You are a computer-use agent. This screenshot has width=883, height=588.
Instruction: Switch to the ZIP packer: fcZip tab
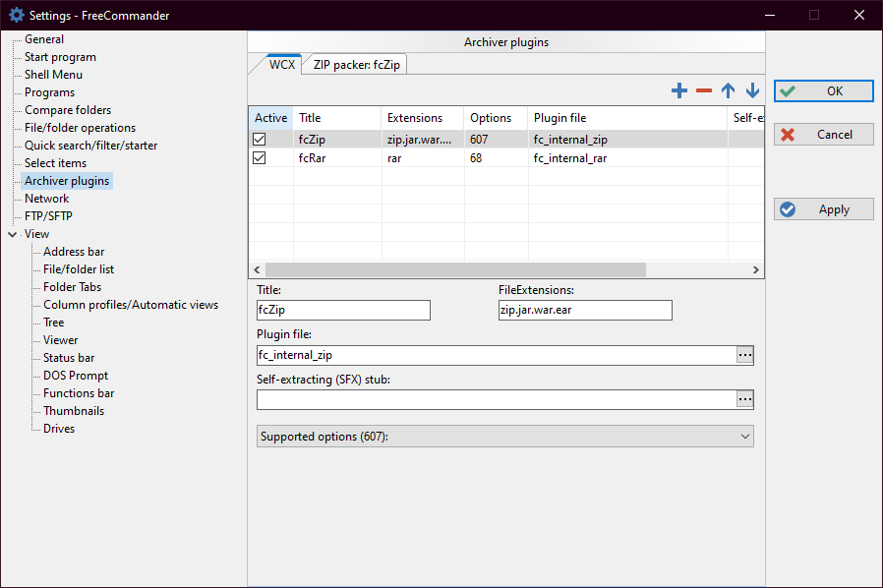pyautogui.click(x=357, y=65)
